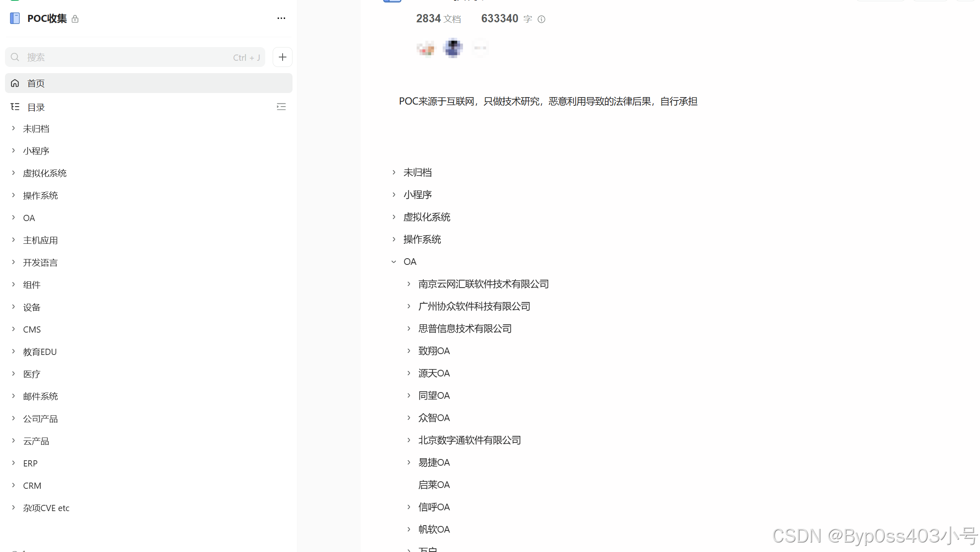The image size is (980, 552).
Task: Select 邮件系统 in the sidebar tree
Action: (40, 396)
